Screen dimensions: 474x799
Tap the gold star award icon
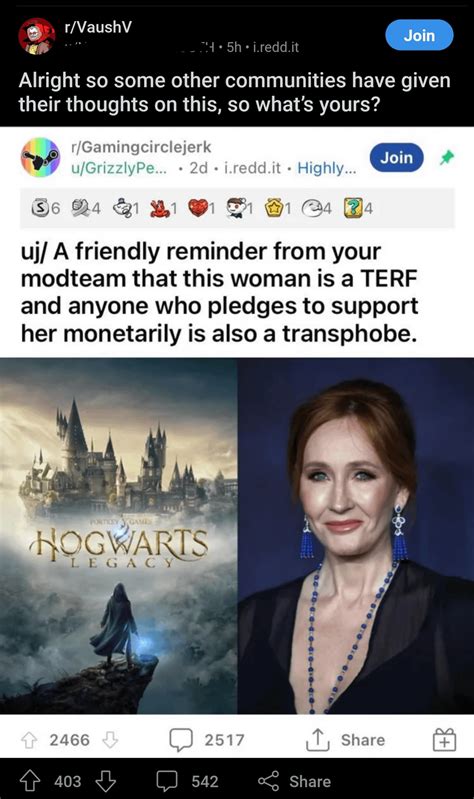pos(273,208)
